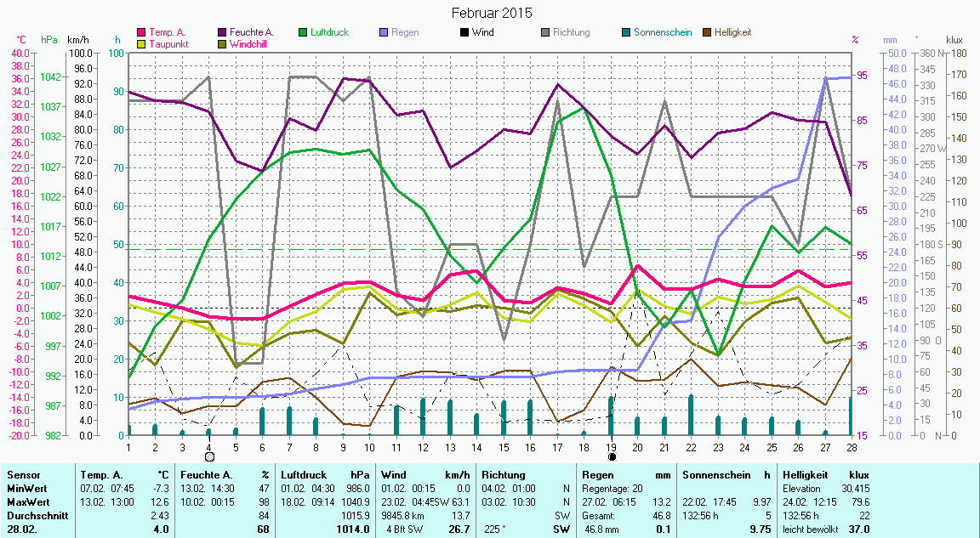980x538 pixels.
Task: Click the teal Sonnenschein legend swatch
Action: tap(626, 33)
